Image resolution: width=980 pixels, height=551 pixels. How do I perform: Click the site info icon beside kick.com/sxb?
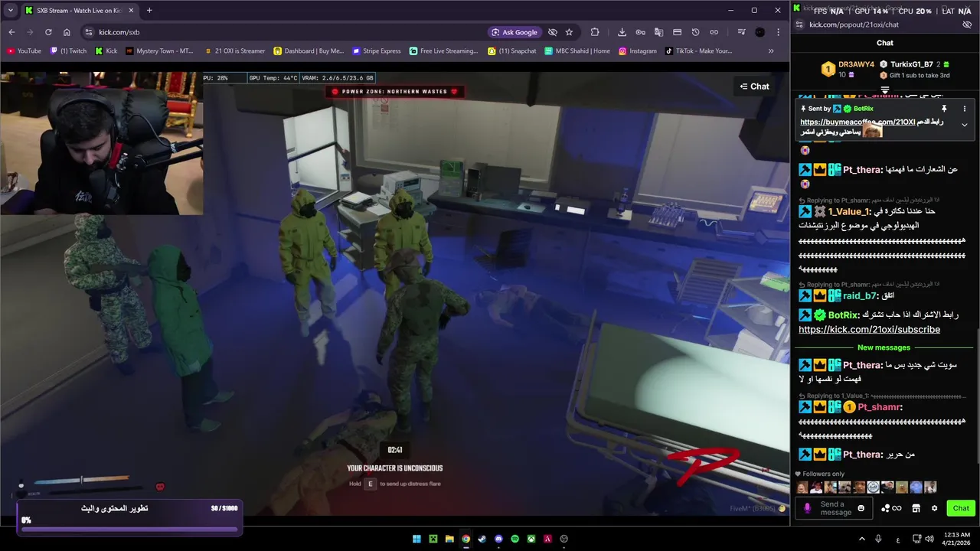89,32
